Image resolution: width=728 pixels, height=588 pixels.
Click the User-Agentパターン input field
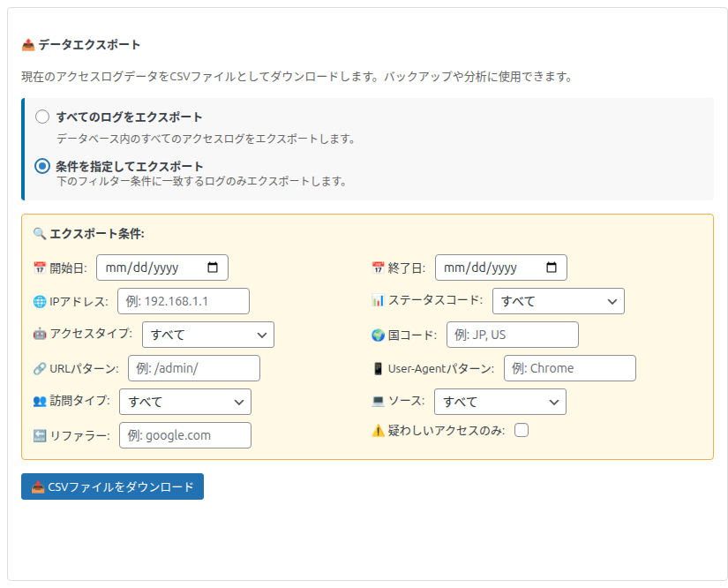click(570, 368)
